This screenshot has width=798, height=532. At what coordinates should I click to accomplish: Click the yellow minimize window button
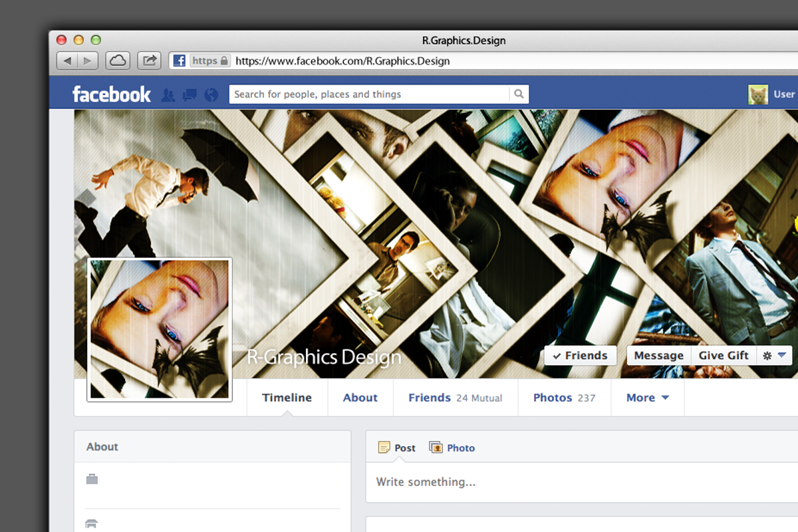78,40
